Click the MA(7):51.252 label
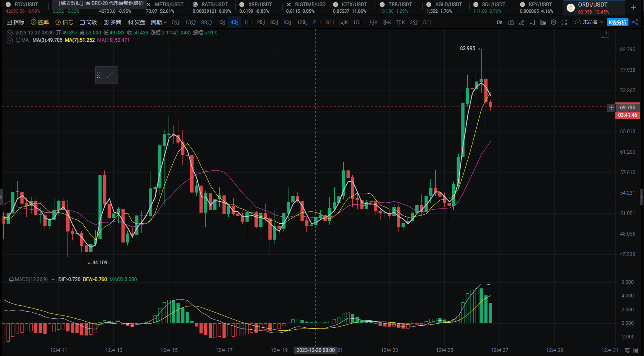Image resolution: width=644 pixels, height=356 pixels. [80, 40]
